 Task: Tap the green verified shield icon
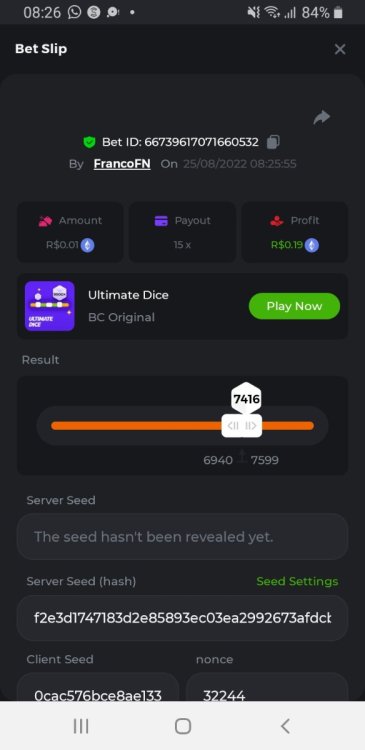89,142
